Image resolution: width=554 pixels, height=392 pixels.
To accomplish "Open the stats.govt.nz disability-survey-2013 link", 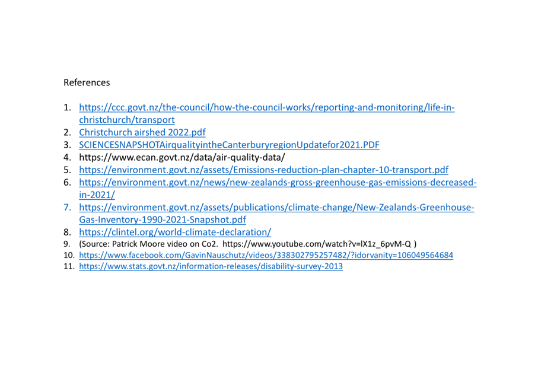I will coord(211,266).
